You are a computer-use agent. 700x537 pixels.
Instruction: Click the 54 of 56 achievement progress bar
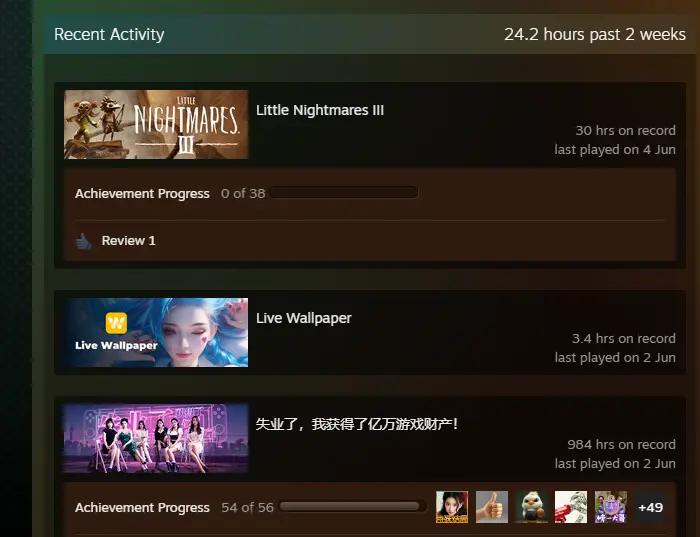353,506
